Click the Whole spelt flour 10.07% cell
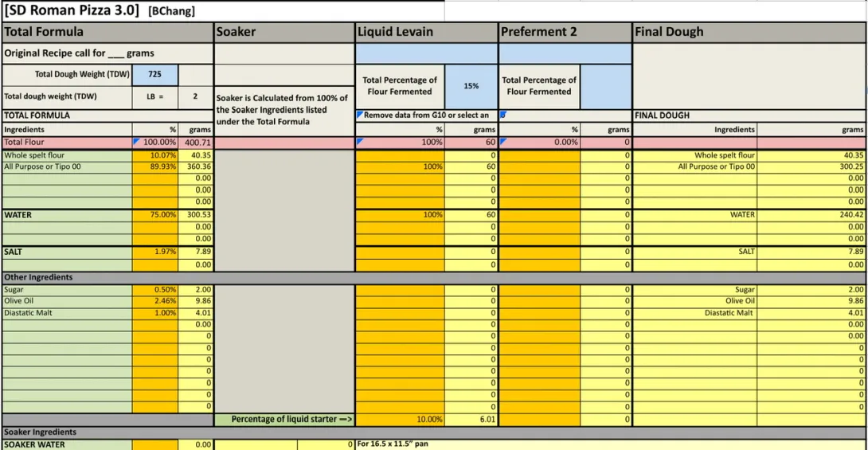This screenshot has height=450, width=868. click(x=155, y=155)
